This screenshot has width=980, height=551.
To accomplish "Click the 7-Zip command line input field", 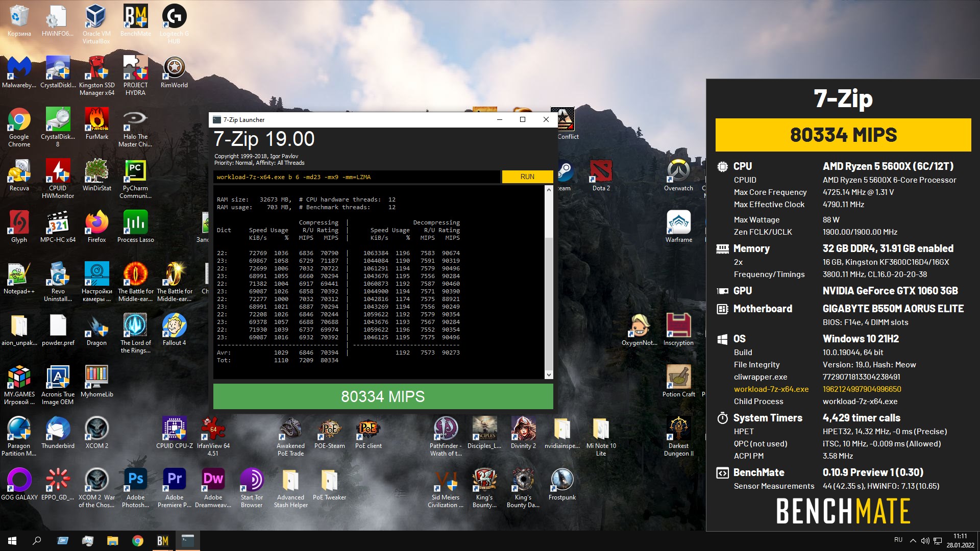I will 356,177.
